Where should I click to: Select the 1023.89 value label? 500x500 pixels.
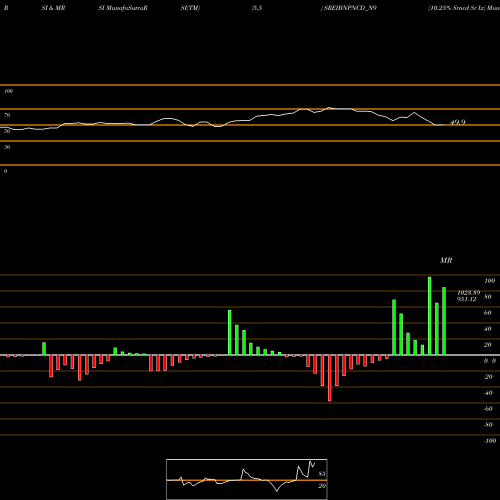469,293
